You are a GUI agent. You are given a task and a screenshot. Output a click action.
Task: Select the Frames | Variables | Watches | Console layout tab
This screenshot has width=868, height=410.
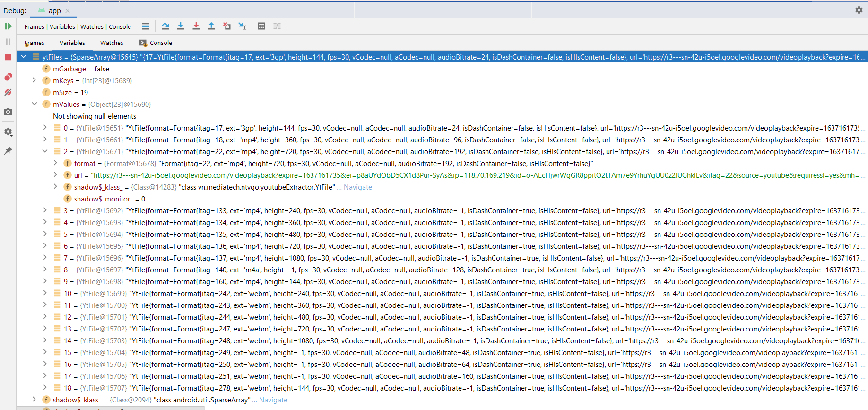(x=78, y=27)
